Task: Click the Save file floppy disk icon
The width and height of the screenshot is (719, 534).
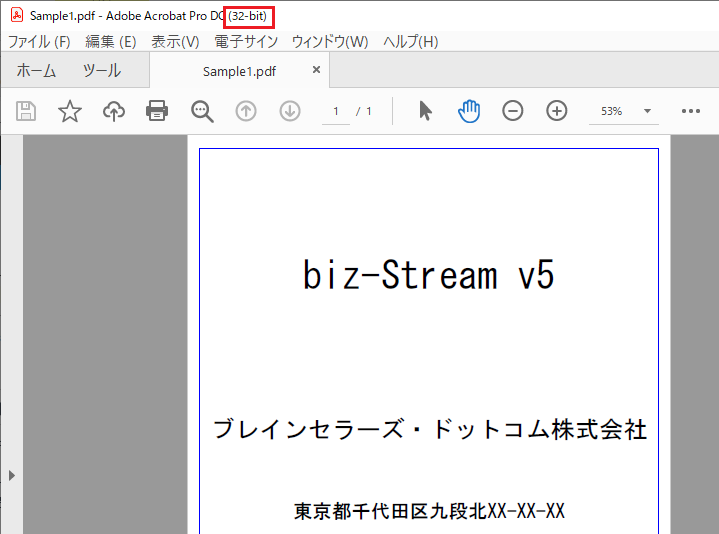Action: 26,111
